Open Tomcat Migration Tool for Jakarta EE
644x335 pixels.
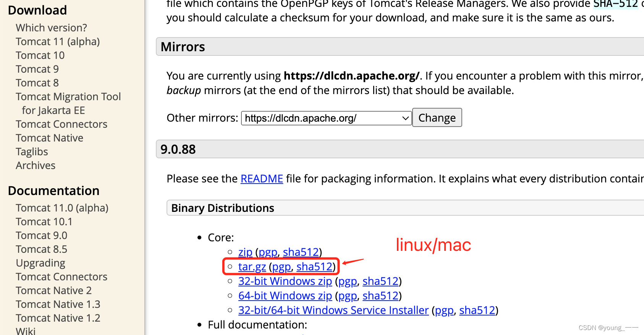68,104
